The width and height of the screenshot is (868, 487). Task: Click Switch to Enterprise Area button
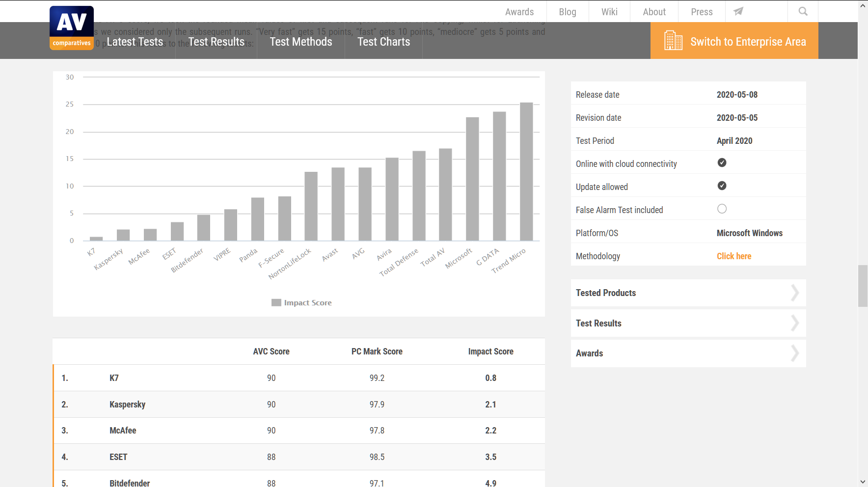click(734, 41)
